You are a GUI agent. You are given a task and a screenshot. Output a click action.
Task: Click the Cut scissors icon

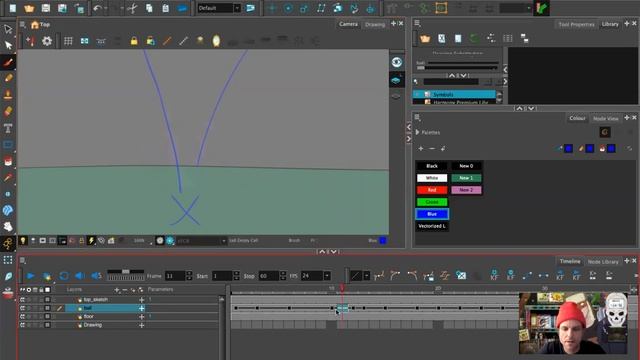pos(132,8)
